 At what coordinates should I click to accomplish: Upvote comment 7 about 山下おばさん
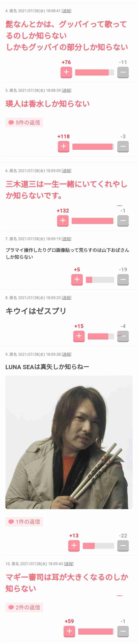tap(77, 279)
